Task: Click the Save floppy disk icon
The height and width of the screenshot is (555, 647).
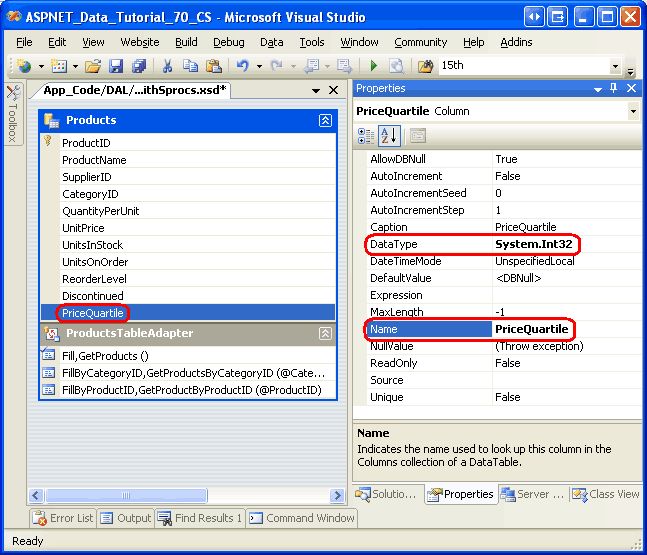Action: tap(116, 66)
